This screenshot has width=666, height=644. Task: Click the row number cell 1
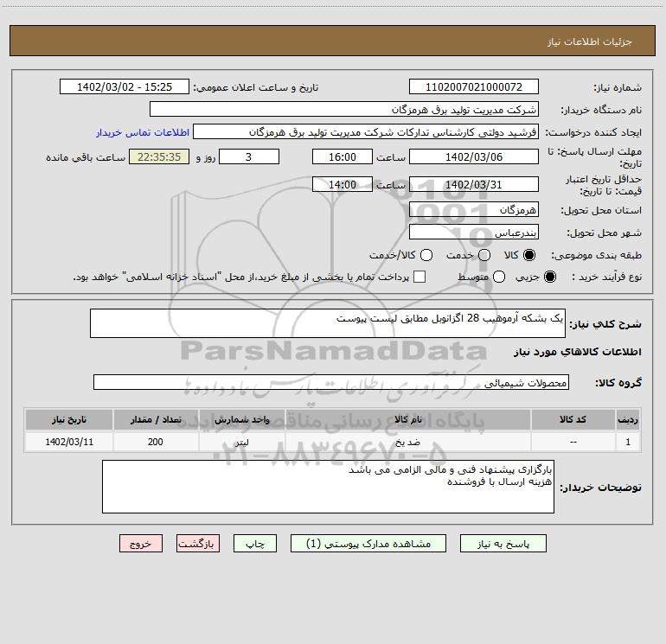point(628,442)
